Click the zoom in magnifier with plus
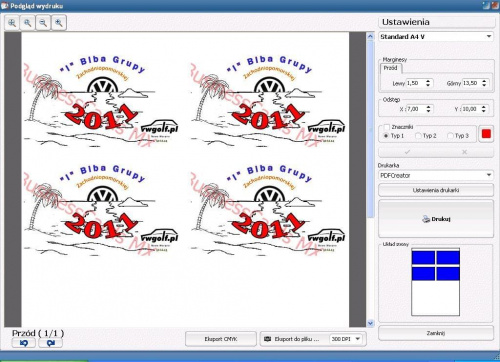500x362 pixels. pyautogui.click(x=59, y=23)
